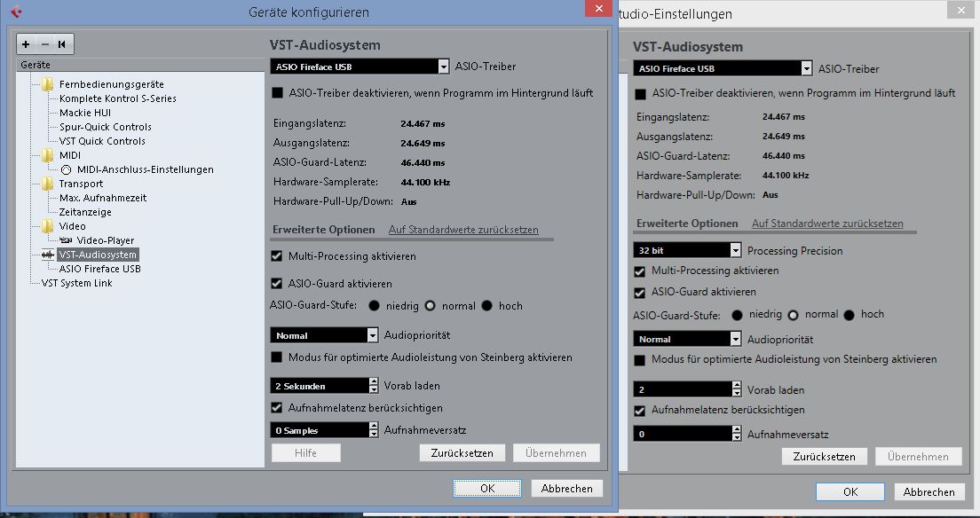Click the remove device minus icon
Viewport: 980px width, 518px height.
44,43
